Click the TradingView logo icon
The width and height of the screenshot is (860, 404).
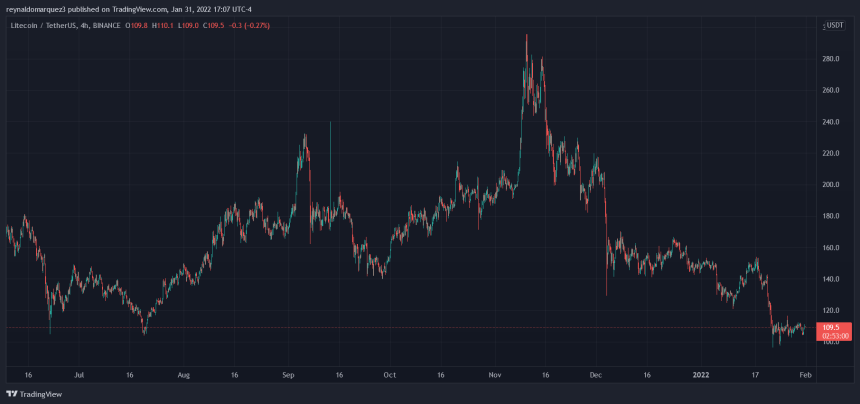13,394
